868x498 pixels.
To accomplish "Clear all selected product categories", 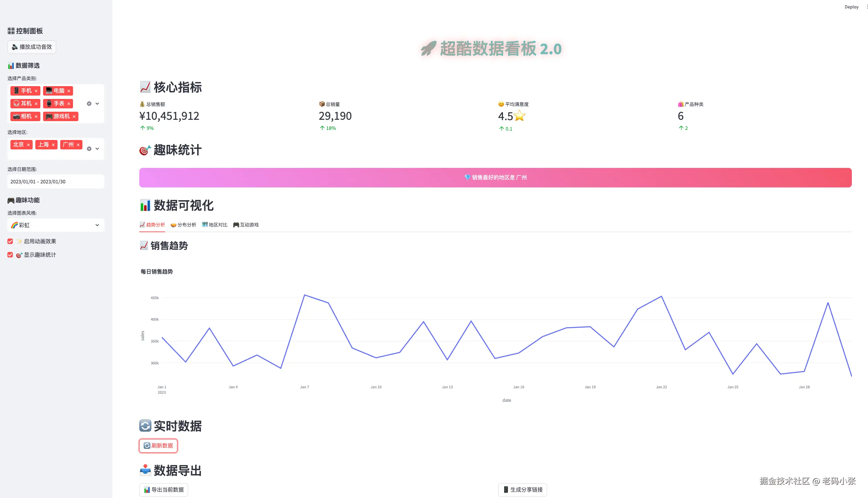I will [89, 104].
